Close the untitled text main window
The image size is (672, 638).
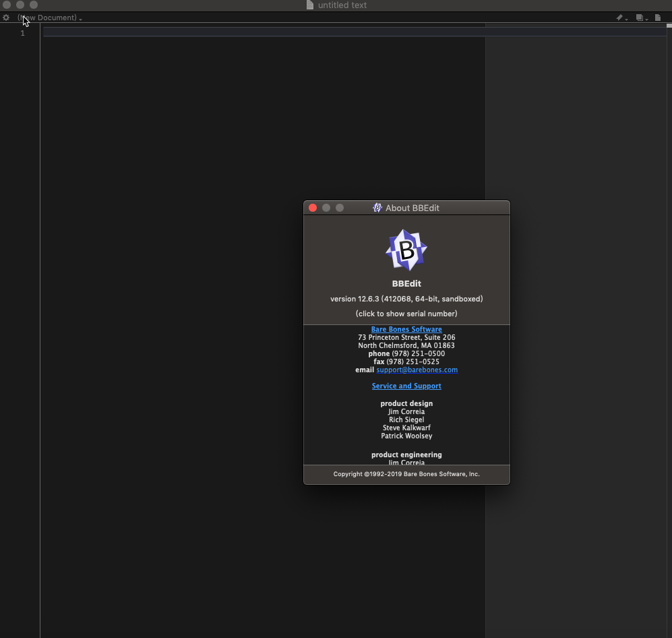(x=7, y=5)
